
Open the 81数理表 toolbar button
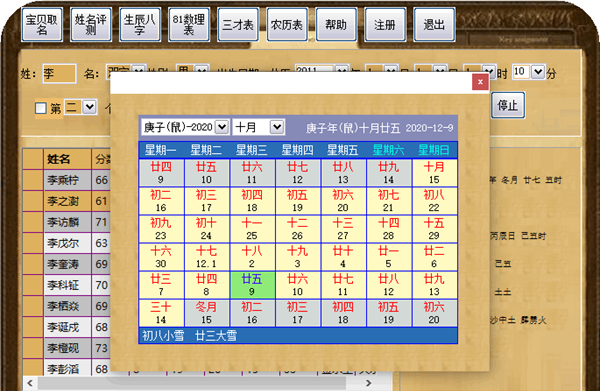coord(189,24)
